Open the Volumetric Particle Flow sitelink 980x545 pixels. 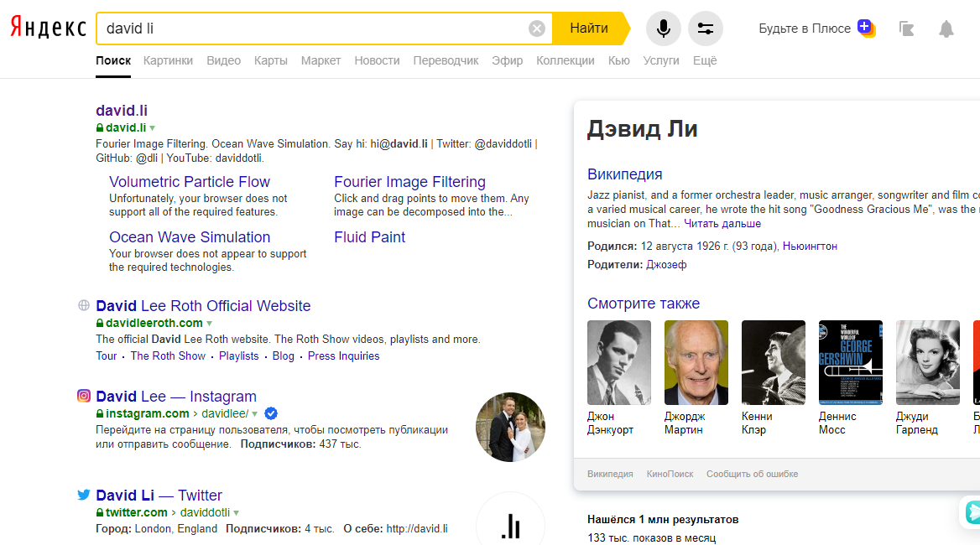click(x=190, y=182)
